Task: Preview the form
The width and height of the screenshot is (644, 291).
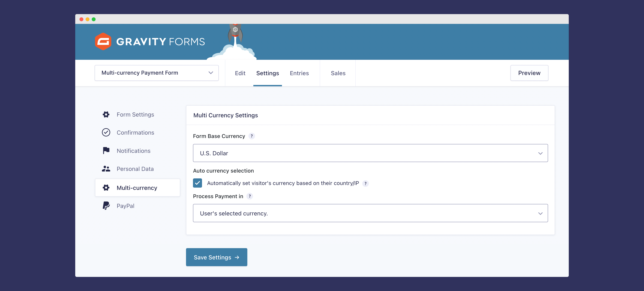Action: (529, 73)
